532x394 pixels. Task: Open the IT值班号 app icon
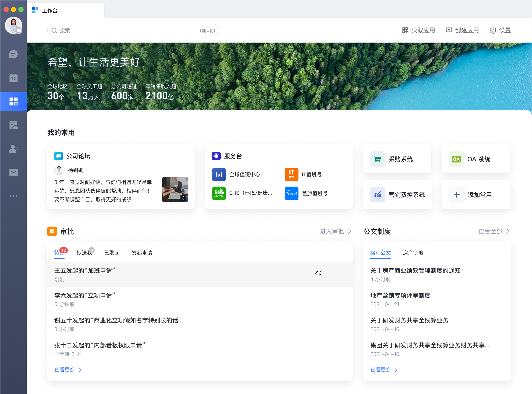coord(291,174)
